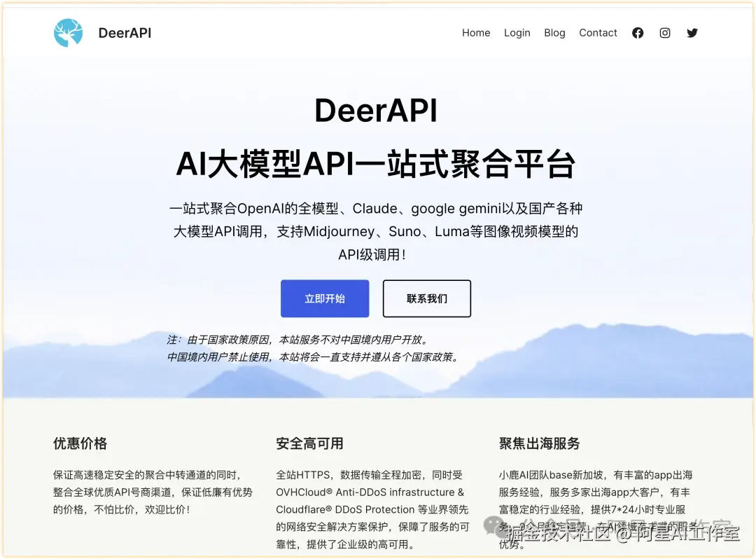
Task: Click the paragraph starting 保证高速稳定安全
Action: (x=153, y=492)
